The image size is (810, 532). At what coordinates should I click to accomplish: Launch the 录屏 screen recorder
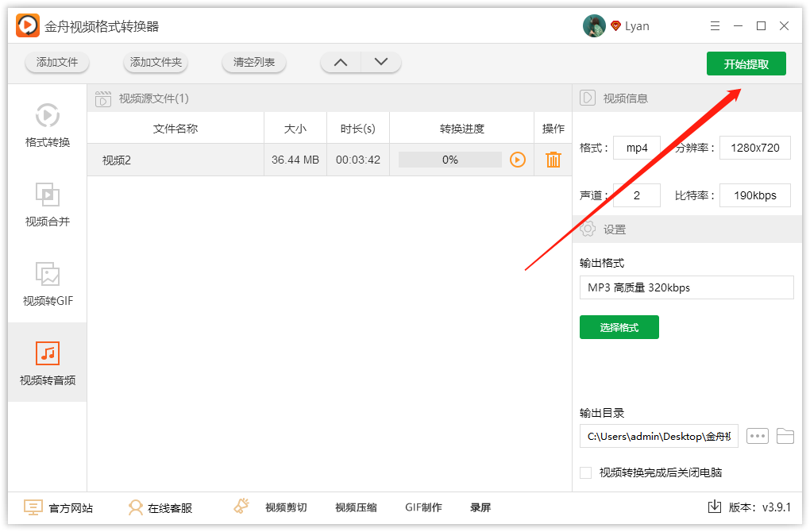pyautogui.click(x=480, y=507)
